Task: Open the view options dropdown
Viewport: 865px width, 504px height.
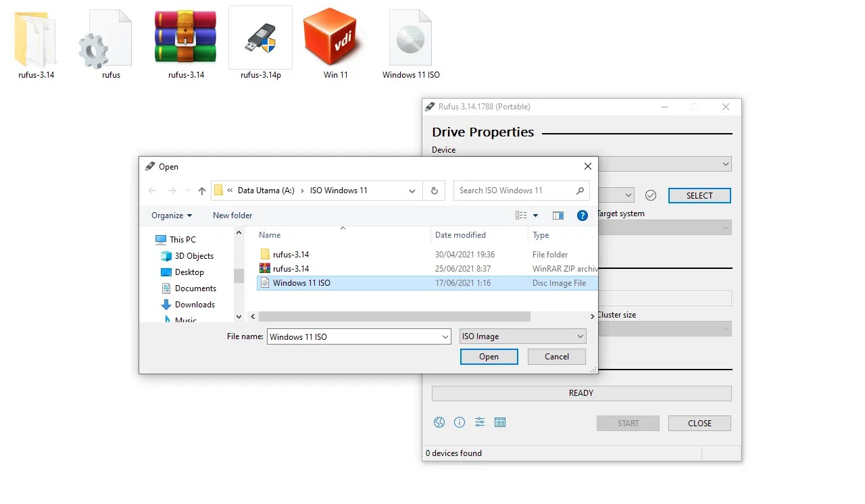Action: coord(535,216)
